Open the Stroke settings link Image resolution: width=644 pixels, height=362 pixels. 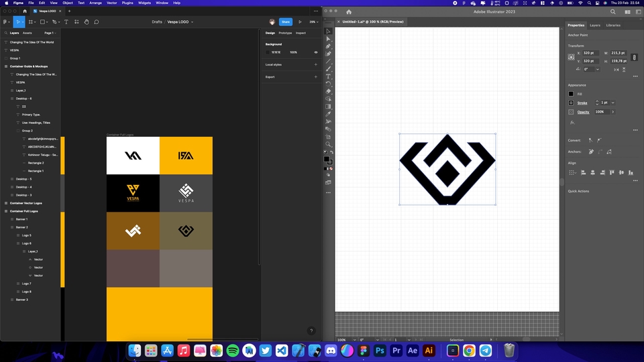coord(582,103)
